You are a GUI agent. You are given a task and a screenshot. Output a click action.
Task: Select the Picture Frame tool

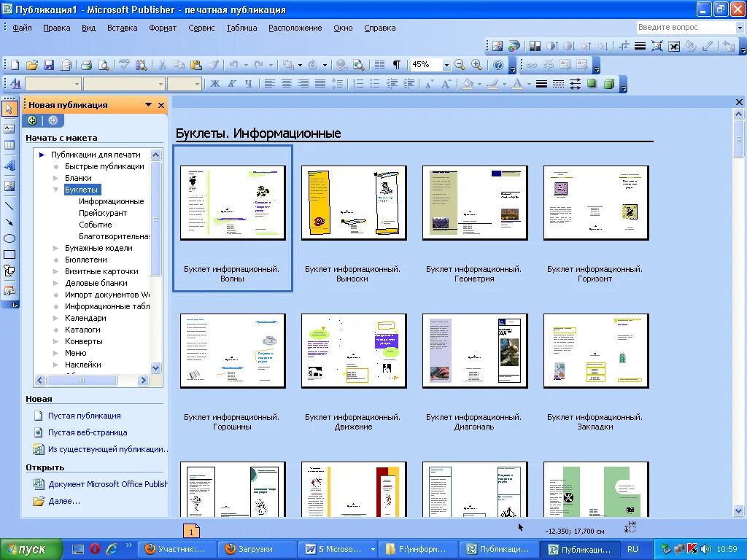9,186
